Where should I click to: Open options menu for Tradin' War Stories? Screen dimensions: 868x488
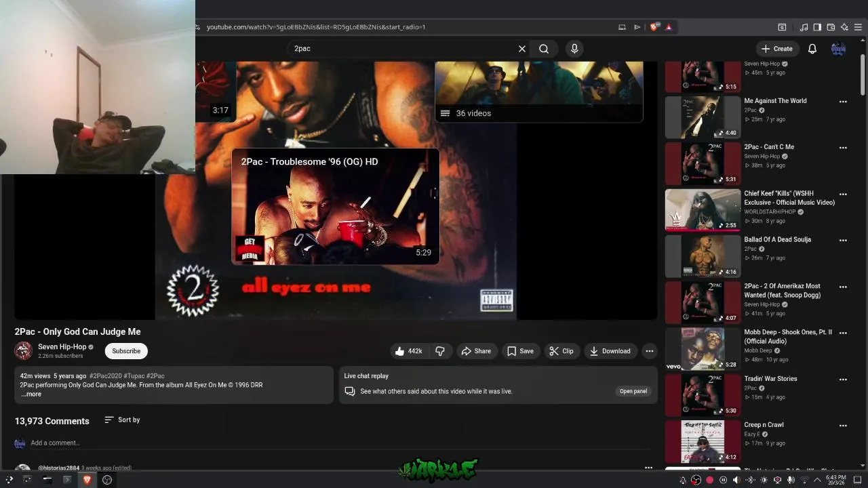pos(843,380)
